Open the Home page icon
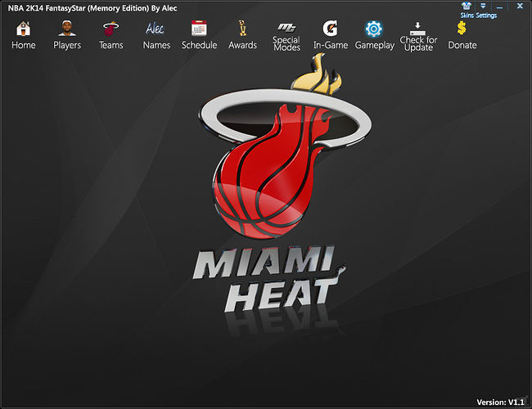This screenshot has height=409, width=532. point(23,29)
